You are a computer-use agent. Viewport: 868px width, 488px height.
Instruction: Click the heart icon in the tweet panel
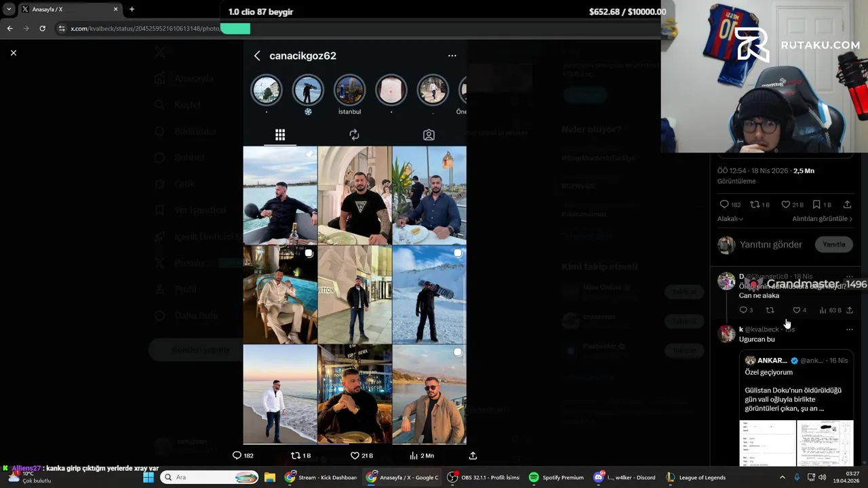point(785,204)
